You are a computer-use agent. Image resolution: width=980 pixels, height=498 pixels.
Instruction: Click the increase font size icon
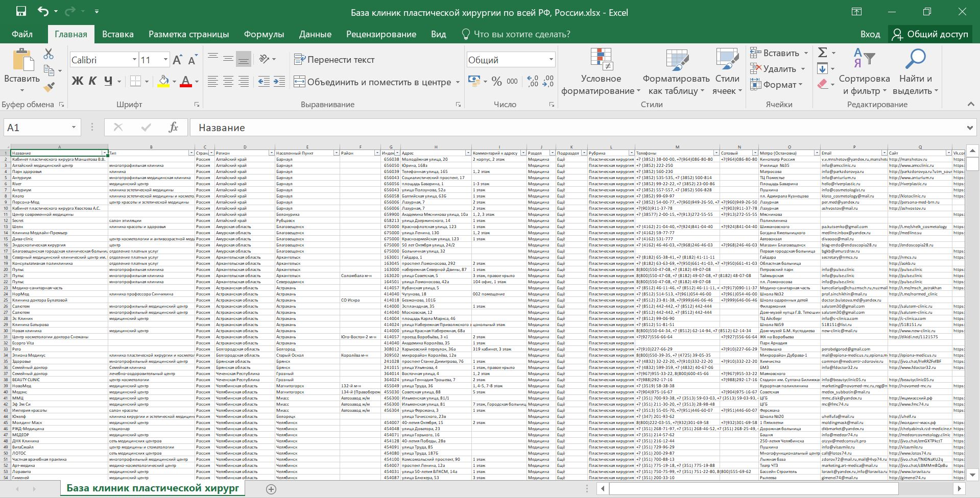pos(177,60)
